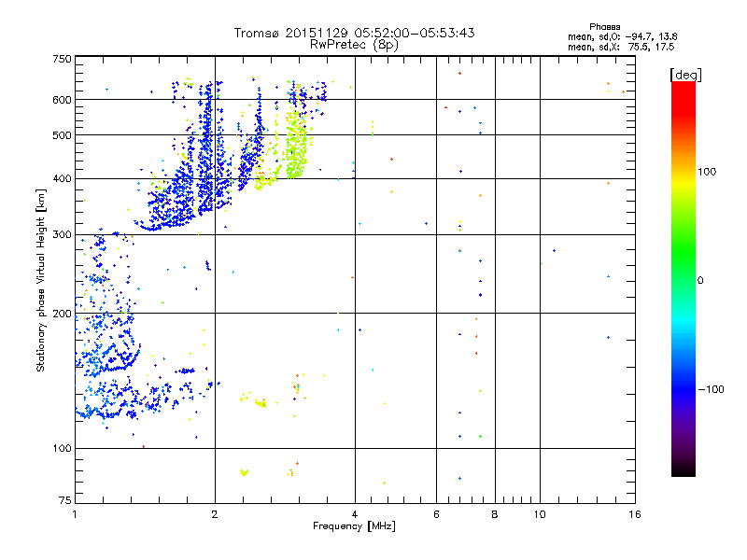Viewport: 747px width, 560px height.
Task: Click colorbar tick label '-100'
Action: point(711,389)
